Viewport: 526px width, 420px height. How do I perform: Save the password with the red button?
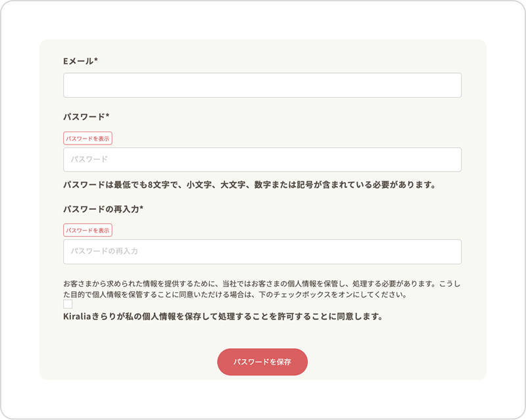click(x=262, y=362)
